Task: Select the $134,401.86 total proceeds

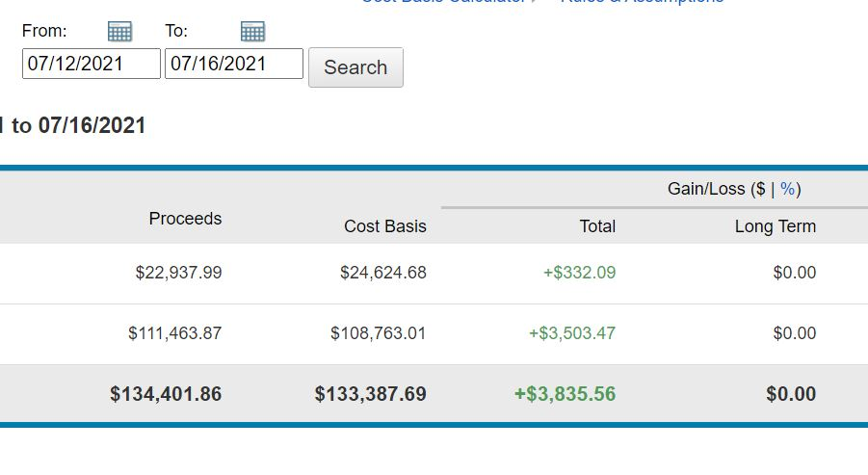Action: [166, 394]
